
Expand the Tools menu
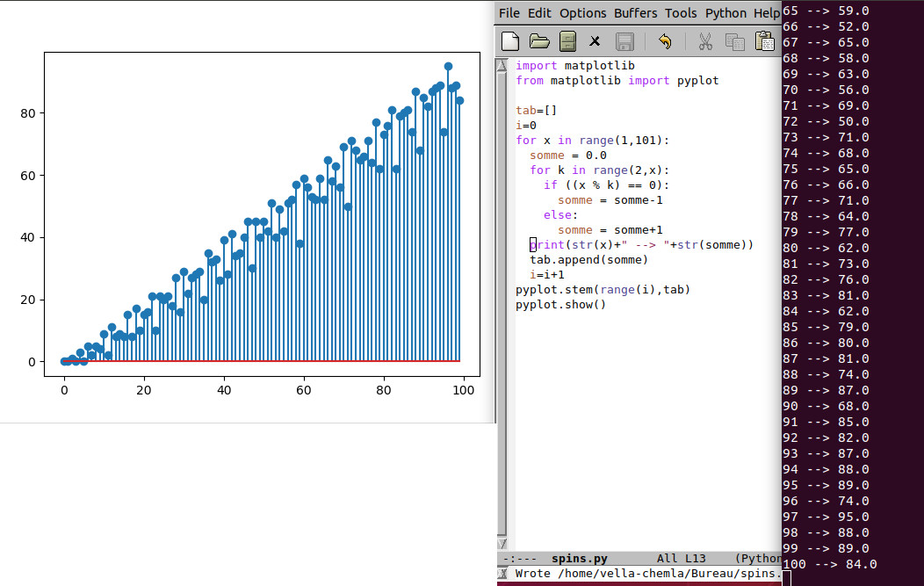click(x=681, y=13)
